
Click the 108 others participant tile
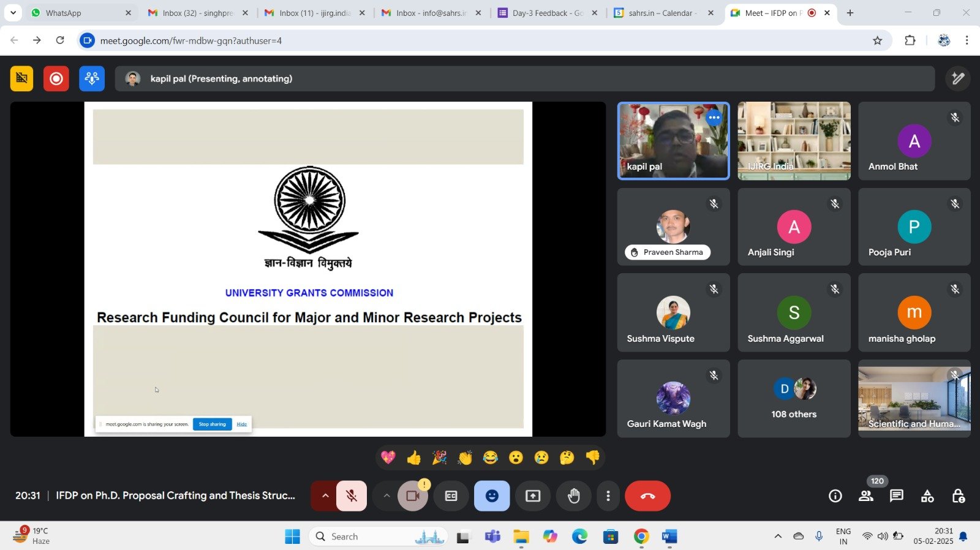coord(794,399)
